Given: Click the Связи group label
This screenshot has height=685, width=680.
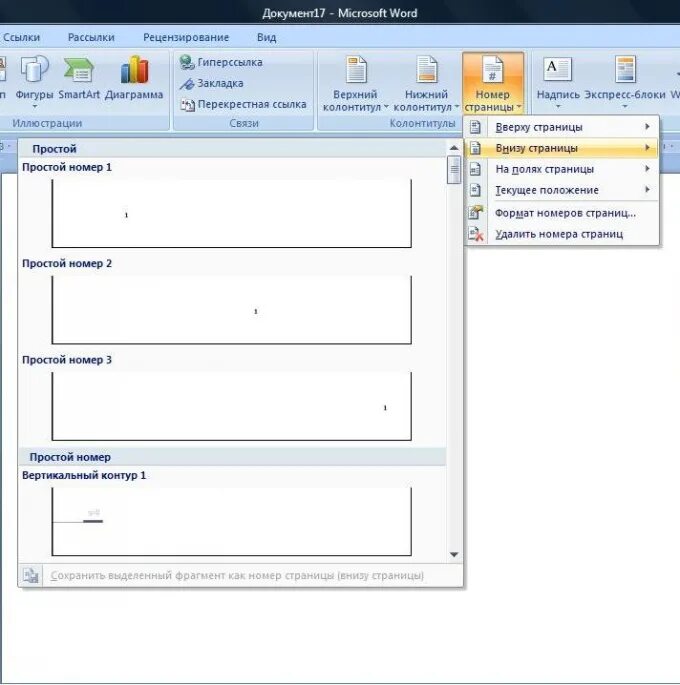Looking at the screenshot, I should click(x=244, y=124).
